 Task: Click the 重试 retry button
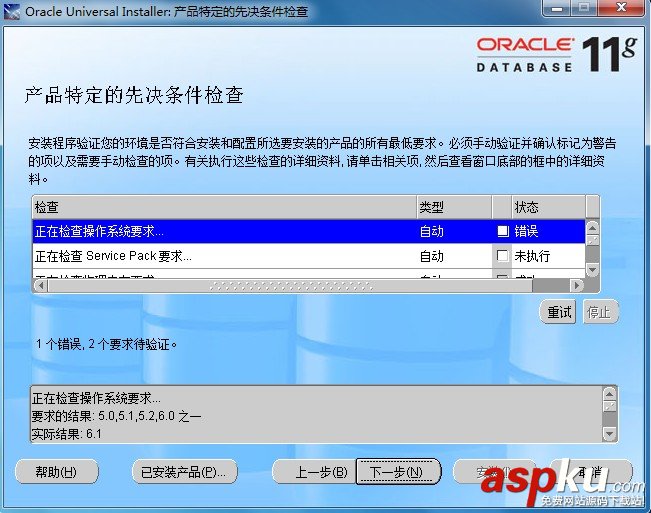tap(558, 312)
